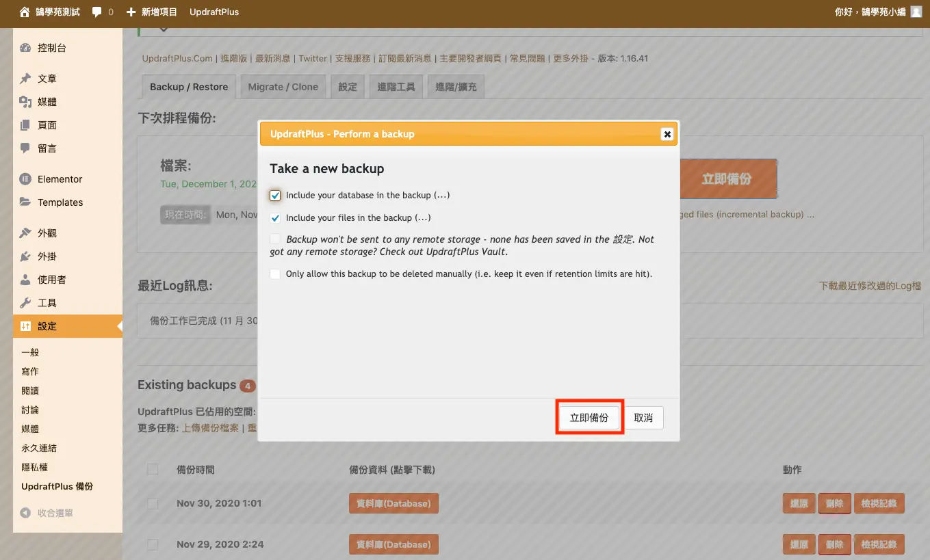Image resolution: width=930 pixels, height=560 pixels.
Task: Click the plus icon for 新增項目
Action: (x=131, y=12)
